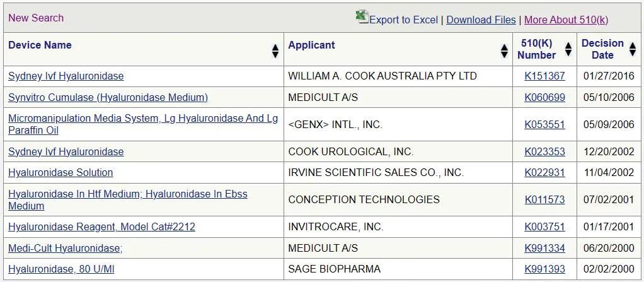Screen dimensions: 644x282
Task: Sort Decision Date column descending arrow
Action: (x=633, y=53)
